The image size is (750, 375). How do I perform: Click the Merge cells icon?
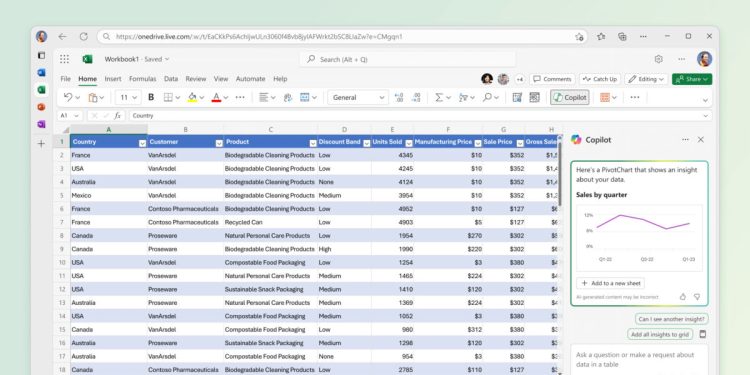pyautogui.click(x=305, y=98)
